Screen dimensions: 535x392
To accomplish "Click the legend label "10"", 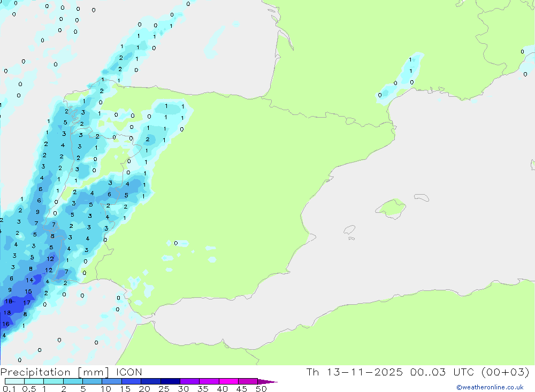I will [106, 389].
